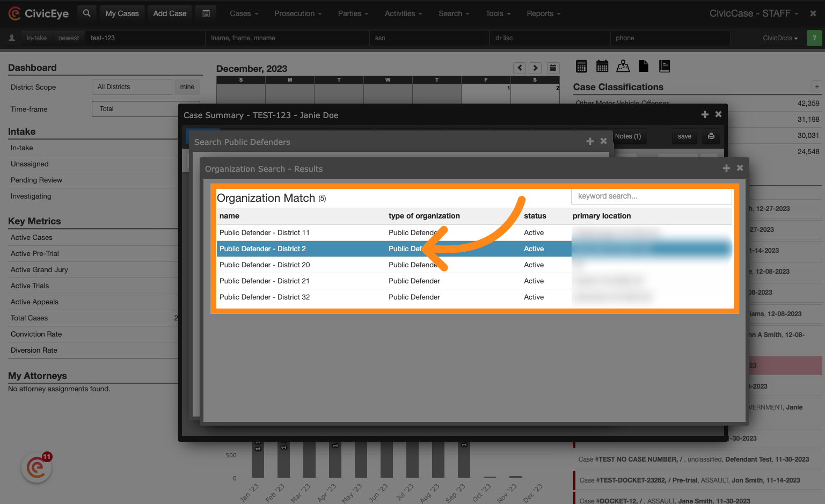Click the phone search field
This screenshot has height=504, width=825.
[670, 38]
